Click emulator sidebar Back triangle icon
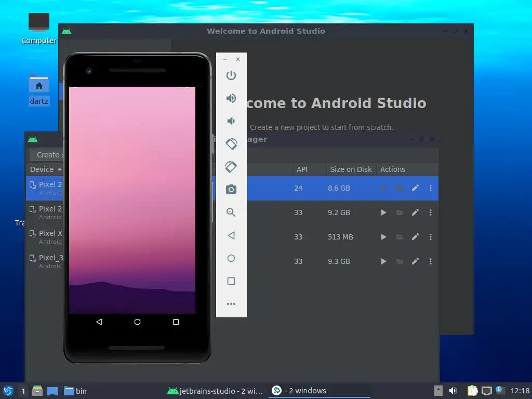 coord(231,235)
